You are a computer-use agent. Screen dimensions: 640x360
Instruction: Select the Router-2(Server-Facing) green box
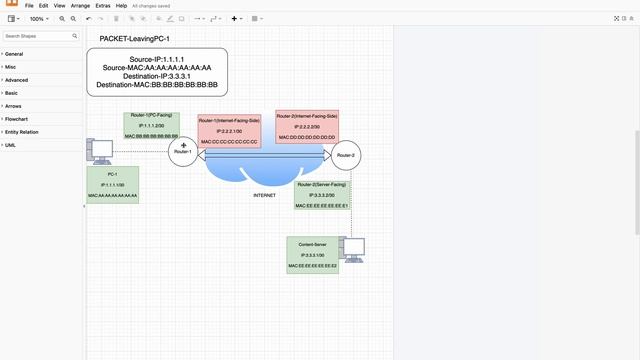[x=322, y=196]
